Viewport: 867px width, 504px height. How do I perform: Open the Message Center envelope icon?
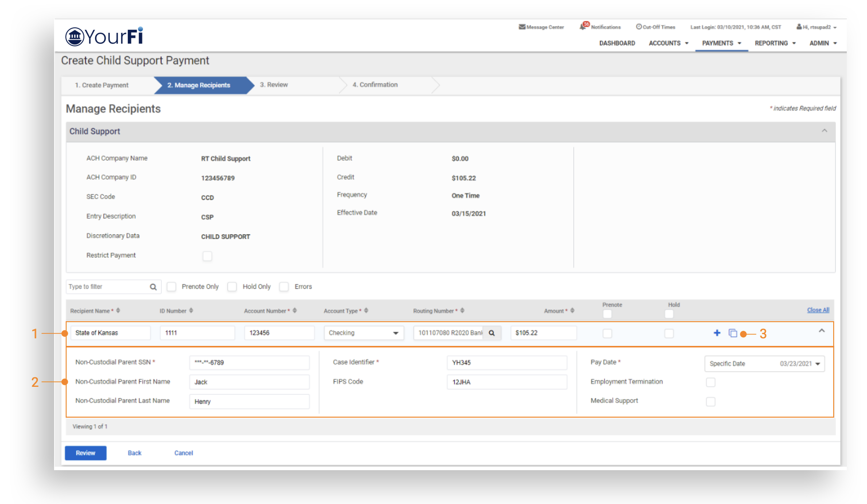522,27
